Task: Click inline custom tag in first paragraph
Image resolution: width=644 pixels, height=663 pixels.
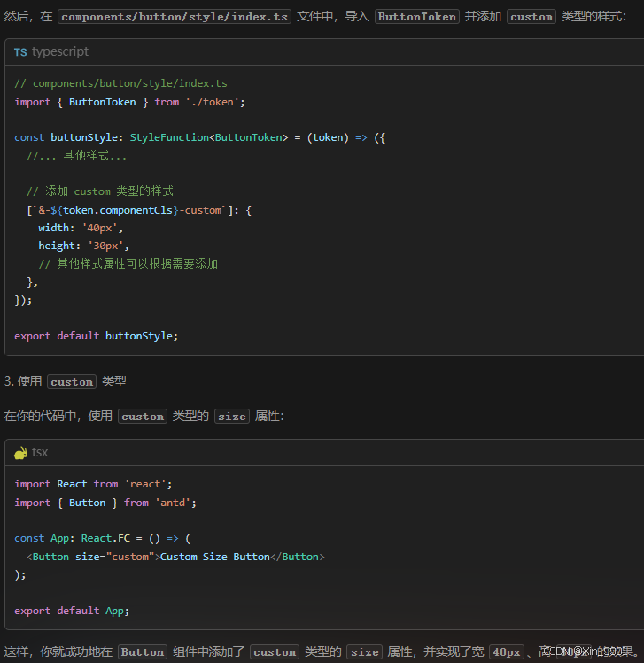Action: click(x=531, y=17)
